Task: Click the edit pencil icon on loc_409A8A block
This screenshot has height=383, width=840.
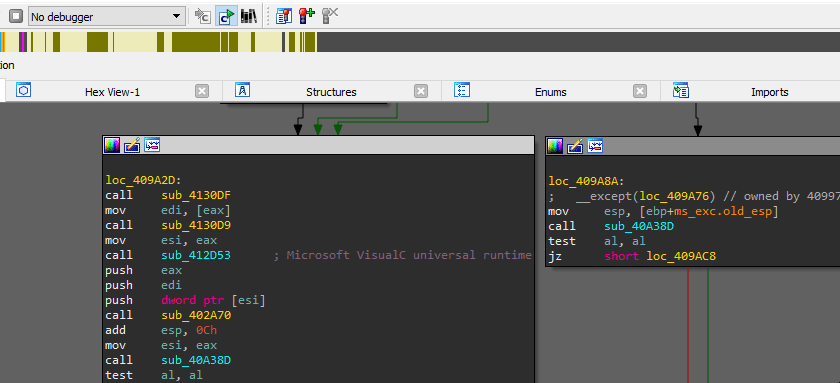Action: pyautogui.click(x=575, y=145)
